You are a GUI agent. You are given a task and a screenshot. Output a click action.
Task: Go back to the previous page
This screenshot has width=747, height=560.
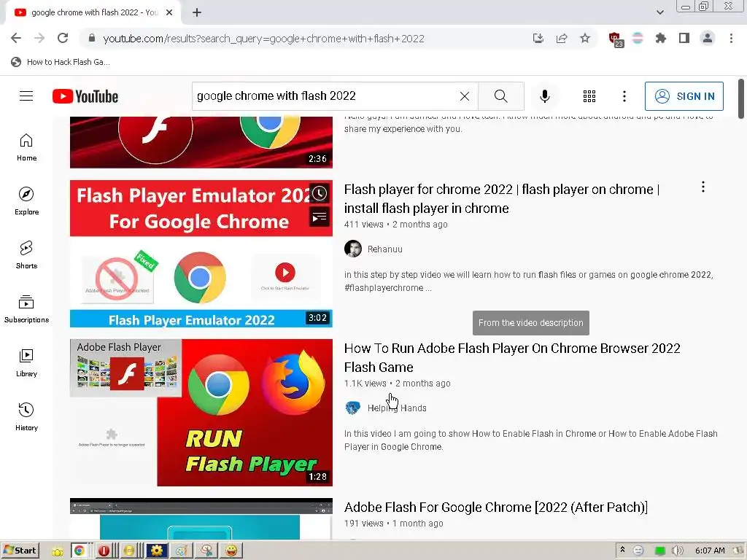tap(16, 38)
